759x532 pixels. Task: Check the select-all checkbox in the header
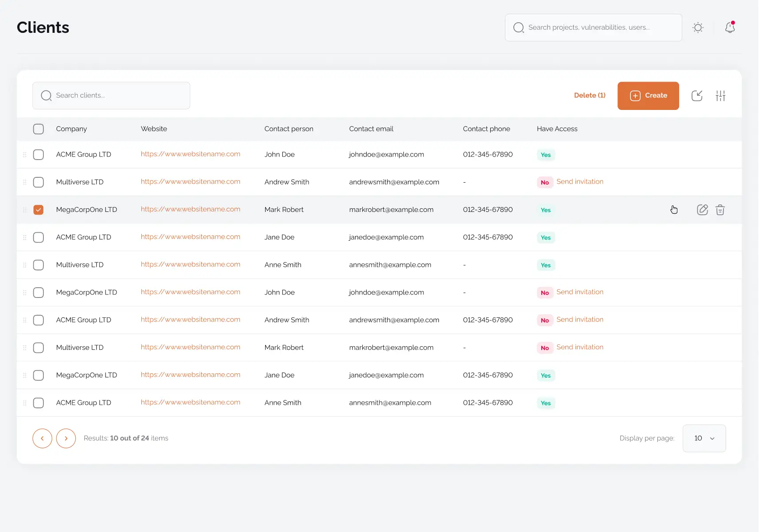click(x=39, y=129)
